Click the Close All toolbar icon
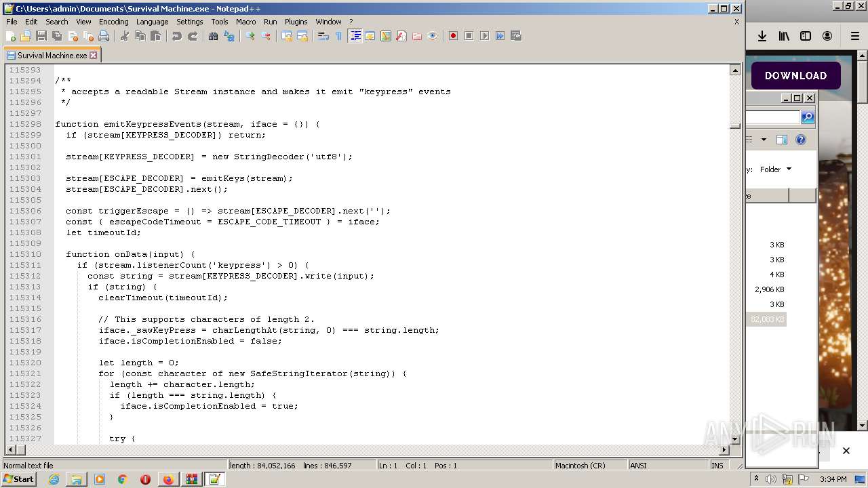Image resolution: width=868 pixels, height=488 pixels. click(x=88, y=36)
